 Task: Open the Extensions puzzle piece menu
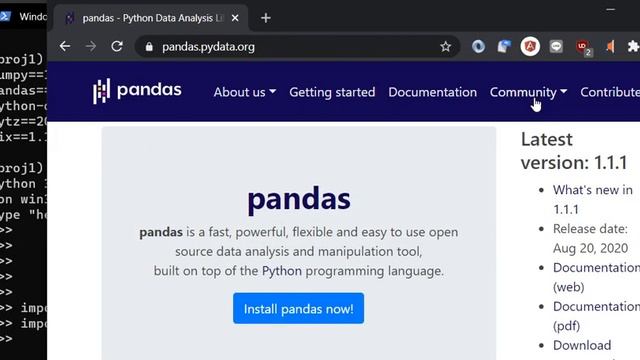coord(633,47)
